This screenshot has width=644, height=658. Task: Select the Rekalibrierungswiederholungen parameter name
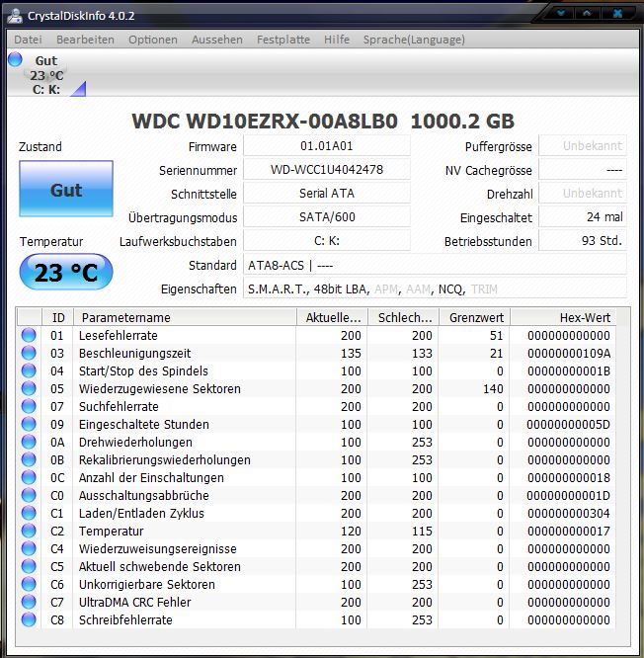pos(165,460)
